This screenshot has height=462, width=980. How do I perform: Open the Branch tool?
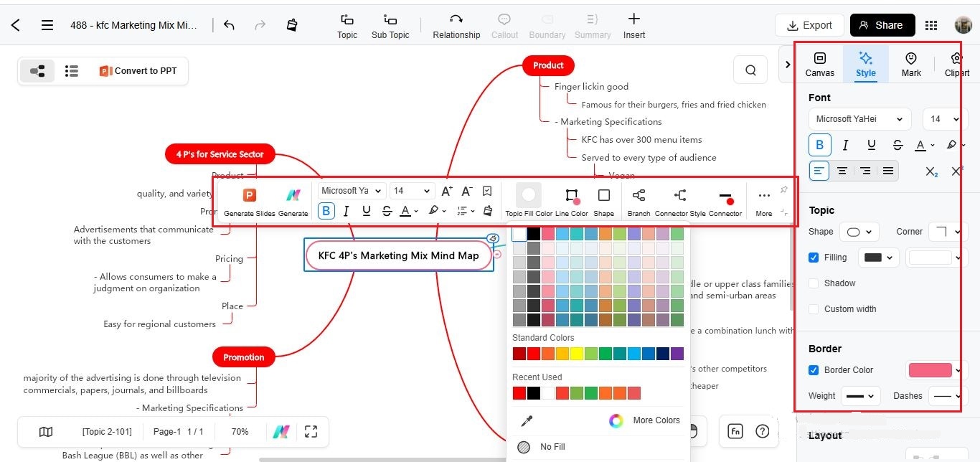tap(639, 200)
